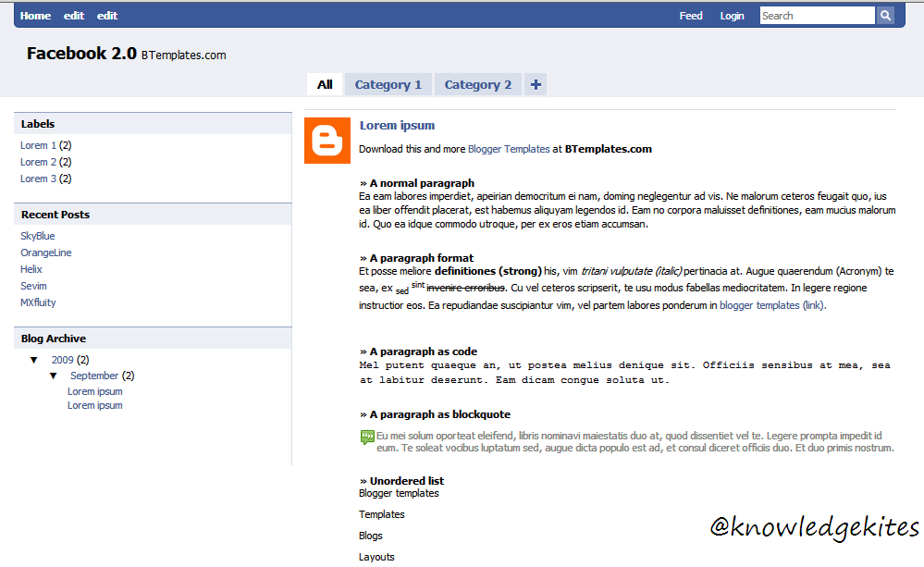
Task: Follow the blogger templates (link) hyperlink
Action: click(x=772, y=305)
